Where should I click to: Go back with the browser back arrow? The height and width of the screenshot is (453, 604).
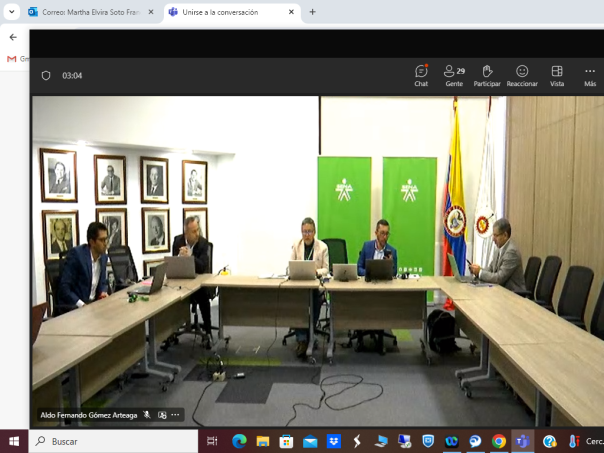[13, 37]
